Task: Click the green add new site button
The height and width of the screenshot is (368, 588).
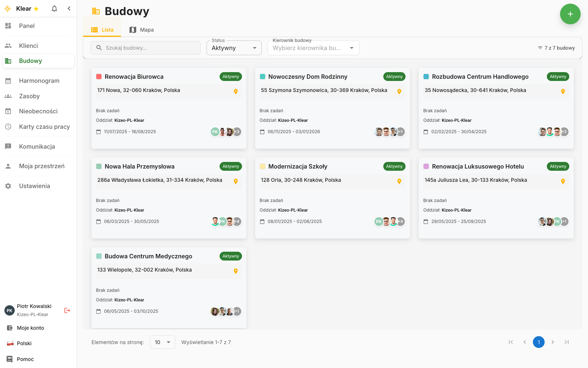Action: 570,14
